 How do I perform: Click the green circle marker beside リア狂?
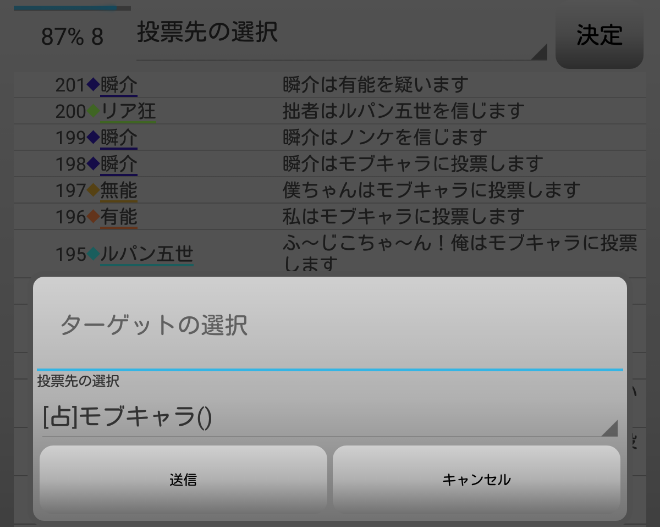coord(94,111)
